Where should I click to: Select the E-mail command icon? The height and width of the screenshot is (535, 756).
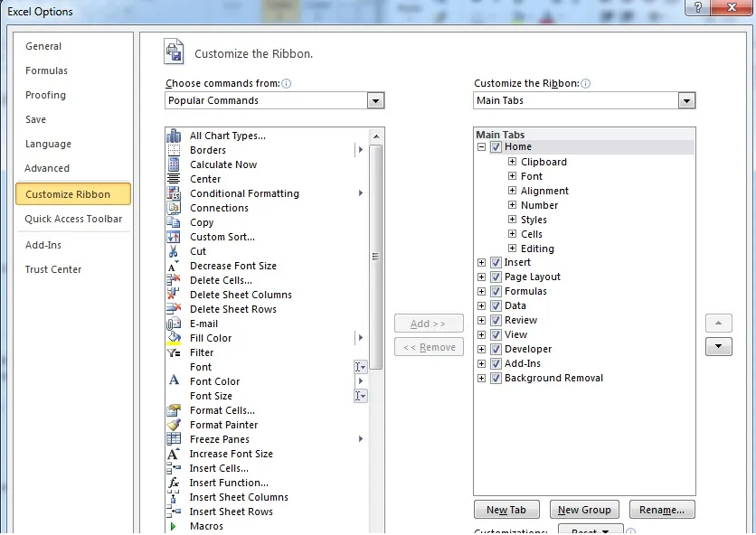[x=174, y=324]
